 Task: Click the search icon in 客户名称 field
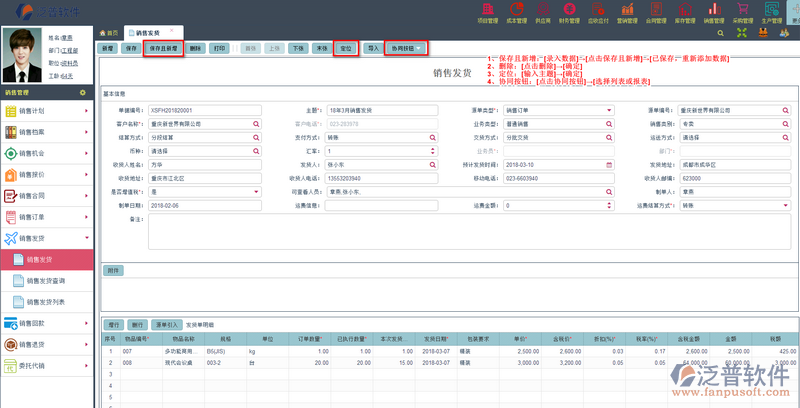click(x=256, y=124)
